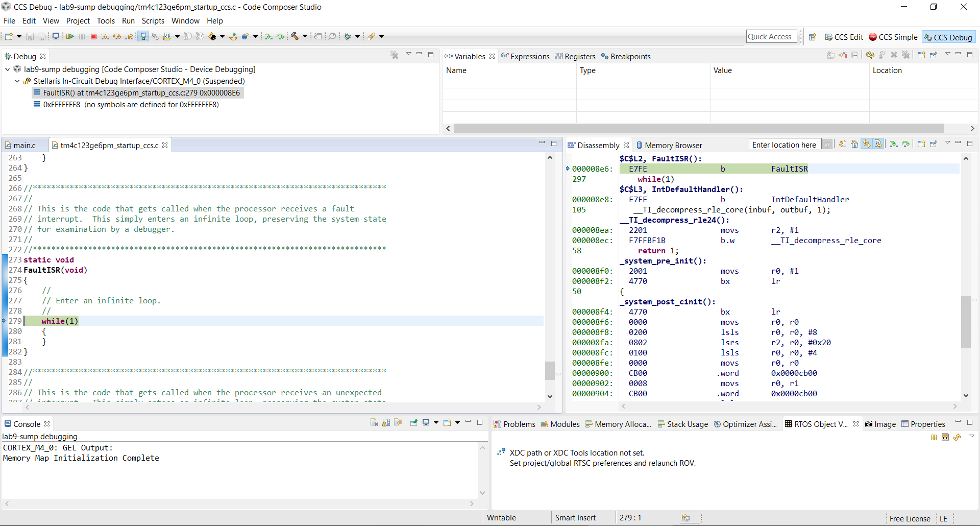
Task: Click Remove All Terminated Launches icon
Action: [394, 55]
